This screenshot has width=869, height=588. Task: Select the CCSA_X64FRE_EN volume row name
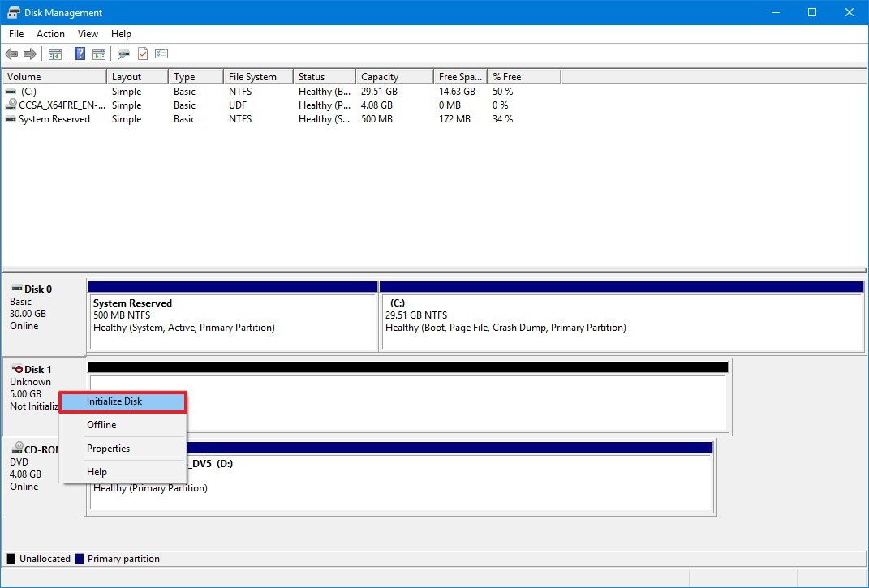tap(62, 105)
